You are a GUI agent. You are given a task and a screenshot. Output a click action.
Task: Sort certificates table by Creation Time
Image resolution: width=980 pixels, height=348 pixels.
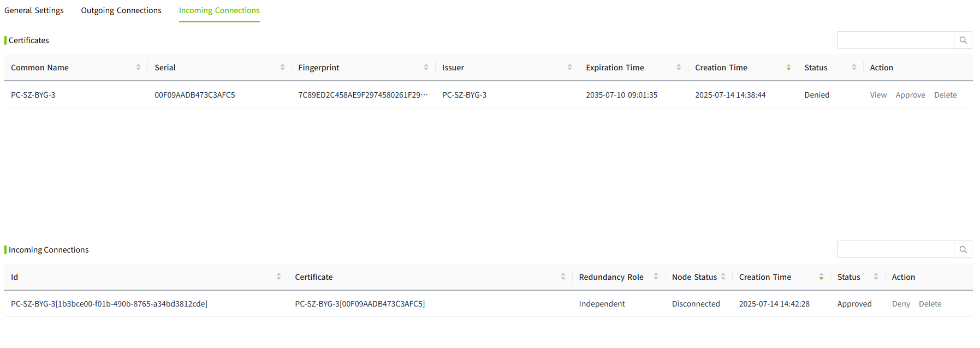tap(788, 68)
